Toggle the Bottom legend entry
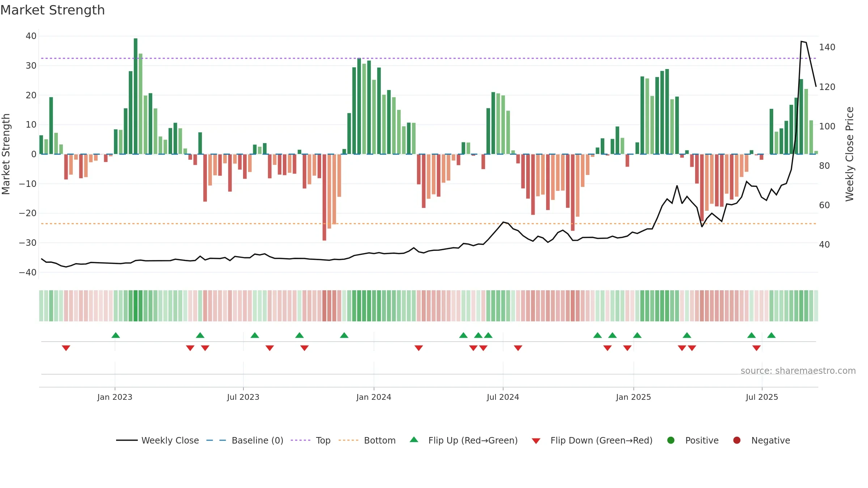This screenshot has height=488, width=868. (x=367, y=440)
